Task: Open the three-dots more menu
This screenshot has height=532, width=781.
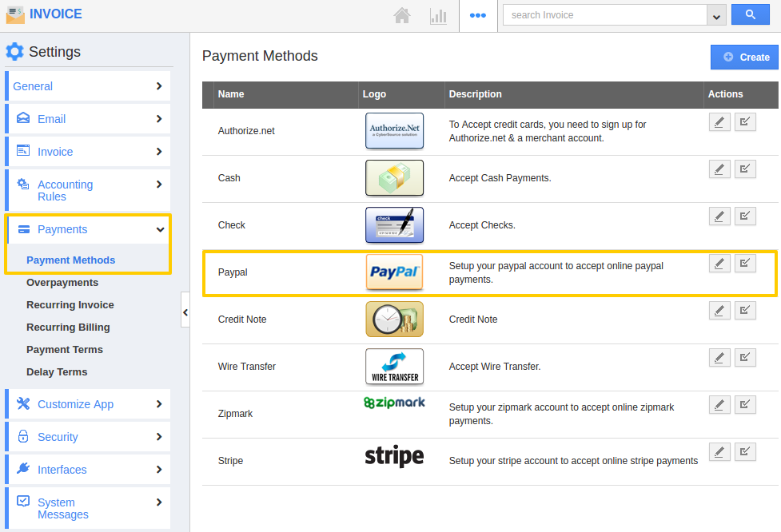Action: 478,15
